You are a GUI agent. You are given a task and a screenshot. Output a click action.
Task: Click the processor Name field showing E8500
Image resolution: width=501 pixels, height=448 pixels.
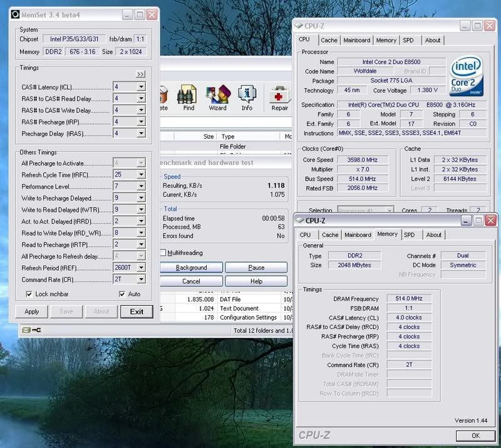click(391, 61)
